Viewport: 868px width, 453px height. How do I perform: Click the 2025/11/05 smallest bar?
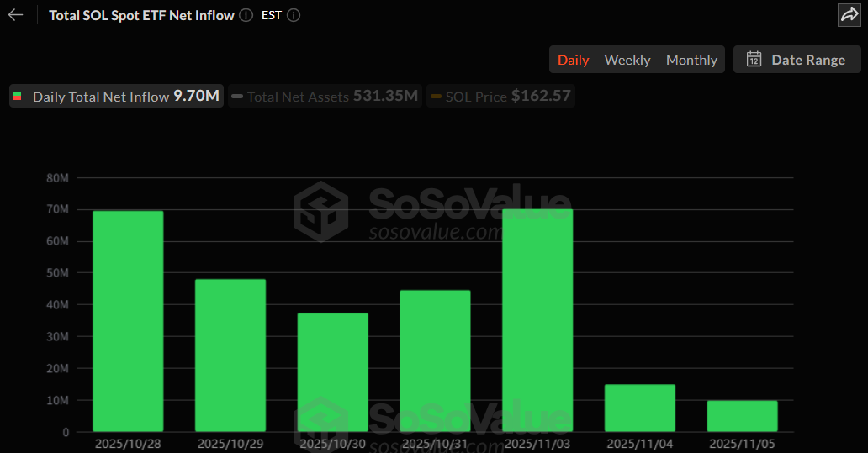[742, 417]
